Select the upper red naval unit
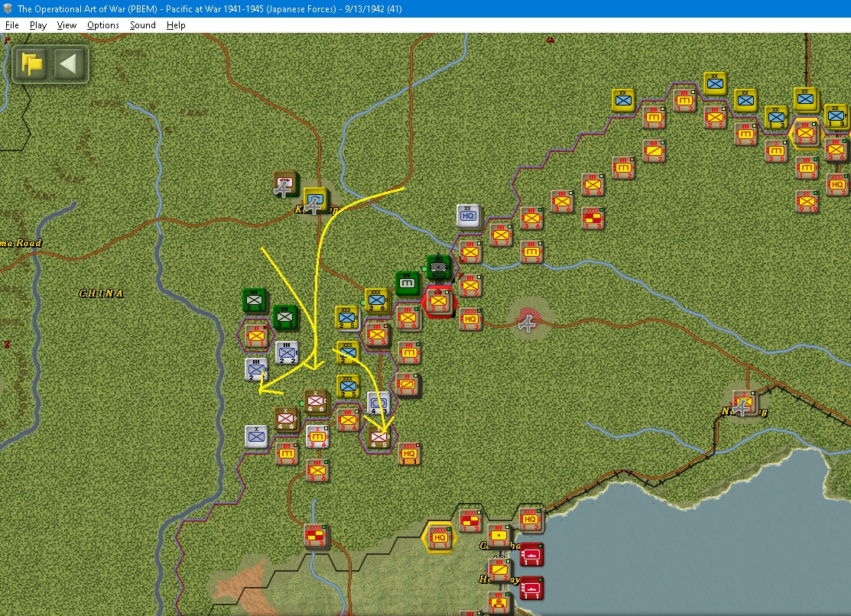The height and width of the screenshot is (616, 851). (531, 555)
